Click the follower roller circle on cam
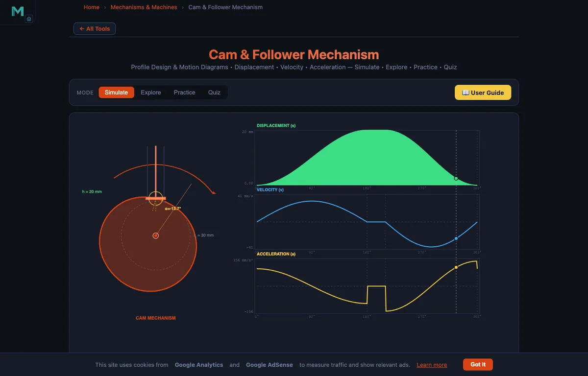The height and width of the screenshot is (376, 588). 156,198
